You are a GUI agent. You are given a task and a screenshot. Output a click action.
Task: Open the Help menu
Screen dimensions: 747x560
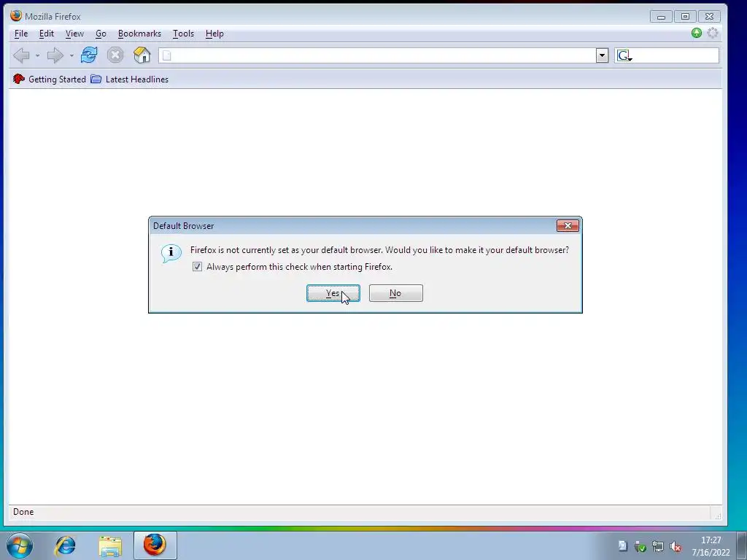pyautogui.click(x=214, y=34)
